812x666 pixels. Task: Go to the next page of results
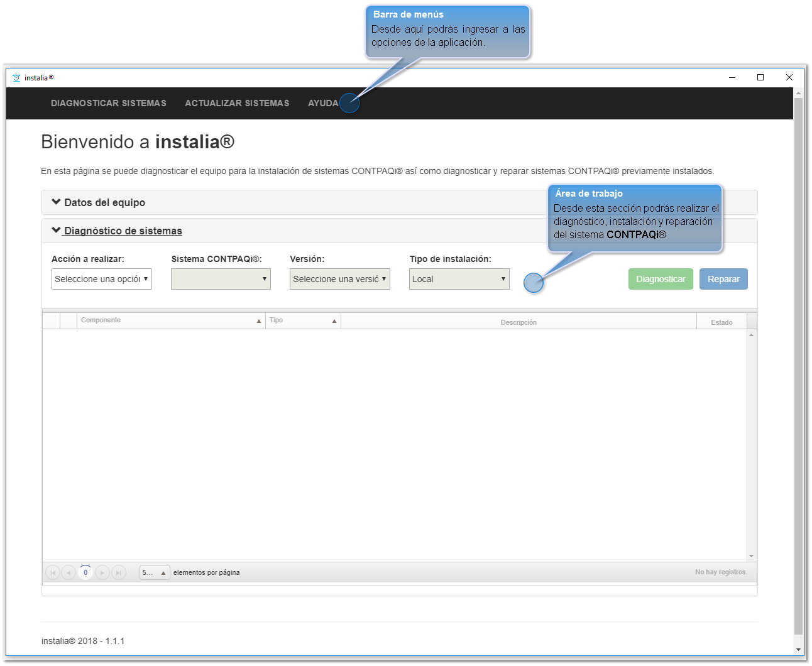(x=102, y=572)
